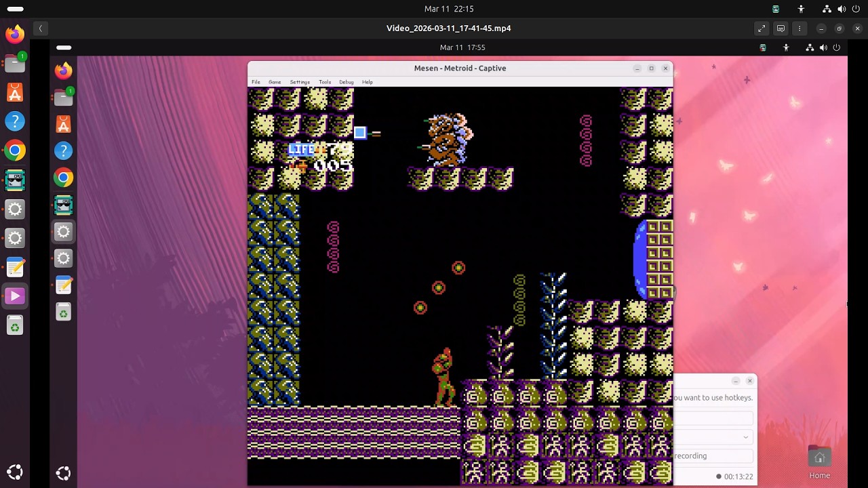Open Mesen's File menu
The width and height of the screenshot is (868, 488).
pos(256,82)
